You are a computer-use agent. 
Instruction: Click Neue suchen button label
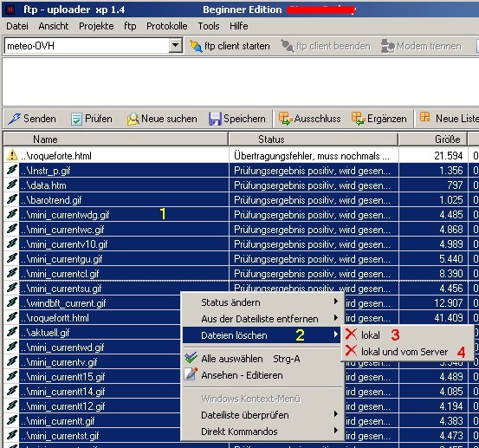coord(169,119)
